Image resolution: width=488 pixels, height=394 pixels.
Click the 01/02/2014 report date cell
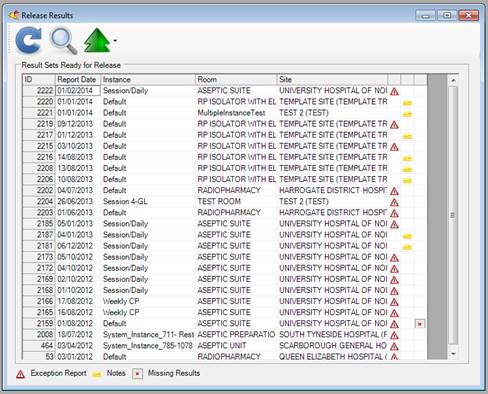click(x=78, y=91)
